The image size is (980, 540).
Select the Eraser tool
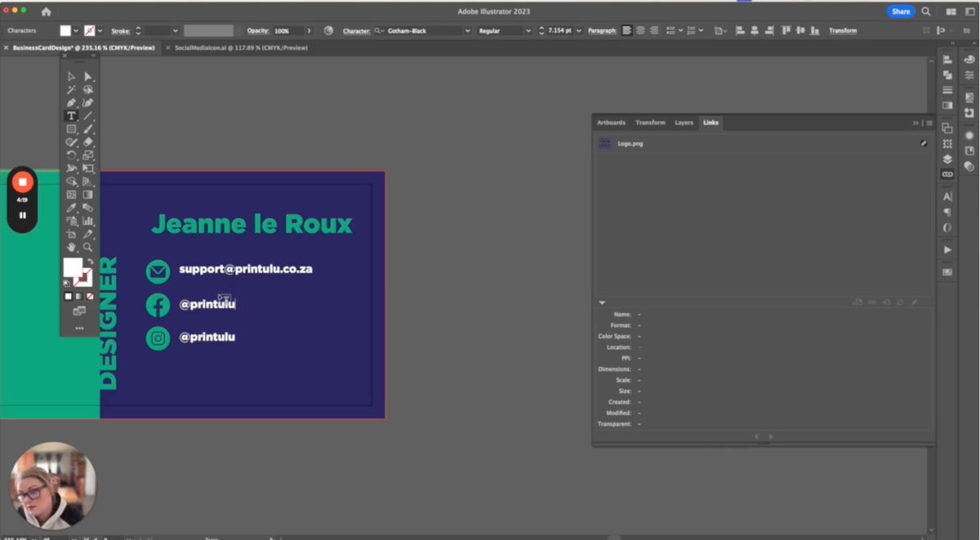coord(87,142)
